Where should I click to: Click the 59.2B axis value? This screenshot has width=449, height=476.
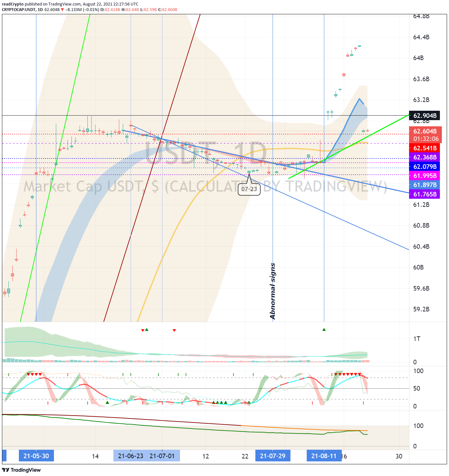tap(421, 309)
